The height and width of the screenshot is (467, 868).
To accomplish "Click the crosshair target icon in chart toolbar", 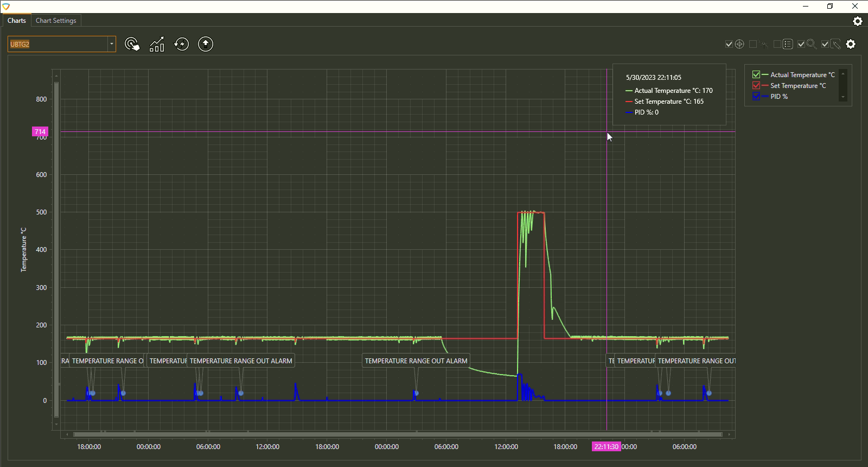I will pos(739,44).
